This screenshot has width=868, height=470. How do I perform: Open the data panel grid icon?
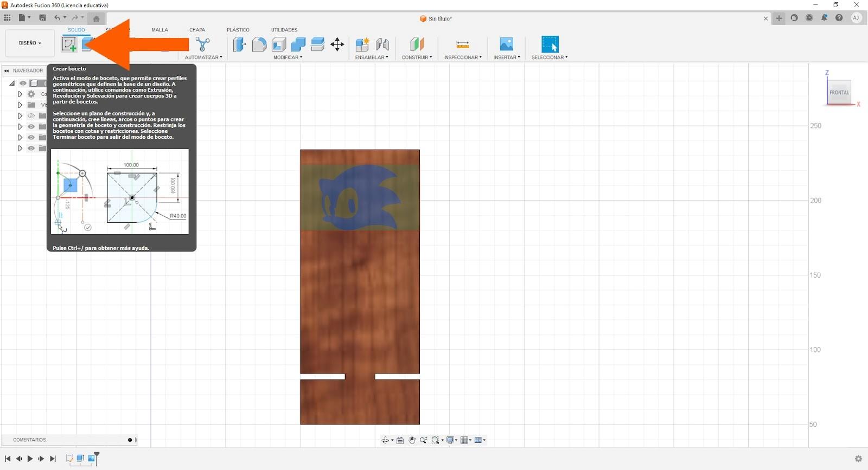[x=7, y=18]
